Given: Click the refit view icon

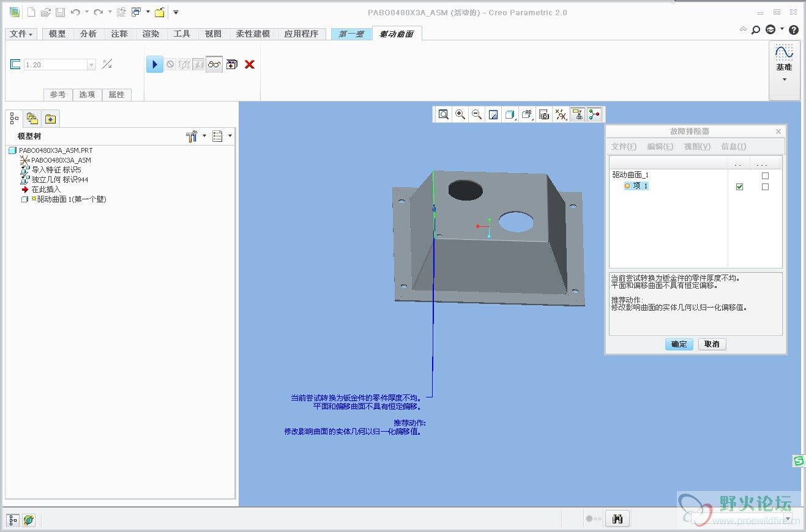Looking at the screenshot, I should 444,114.
